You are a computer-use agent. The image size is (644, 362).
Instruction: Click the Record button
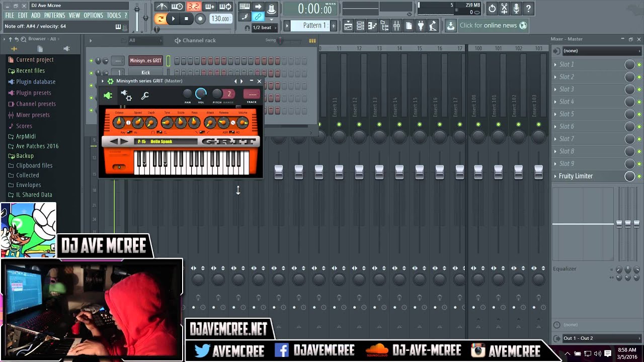tap(200, 19)
